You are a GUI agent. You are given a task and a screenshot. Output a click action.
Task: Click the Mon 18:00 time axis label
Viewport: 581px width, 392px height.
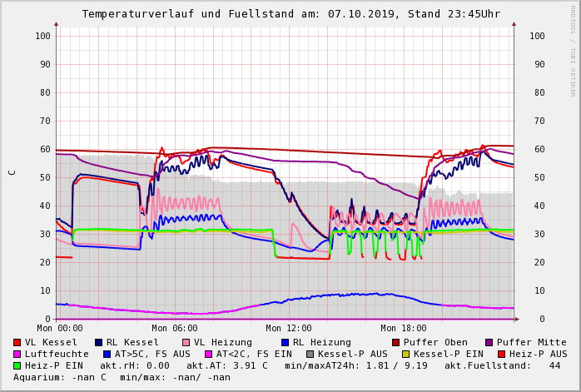[x=404, y=329]
